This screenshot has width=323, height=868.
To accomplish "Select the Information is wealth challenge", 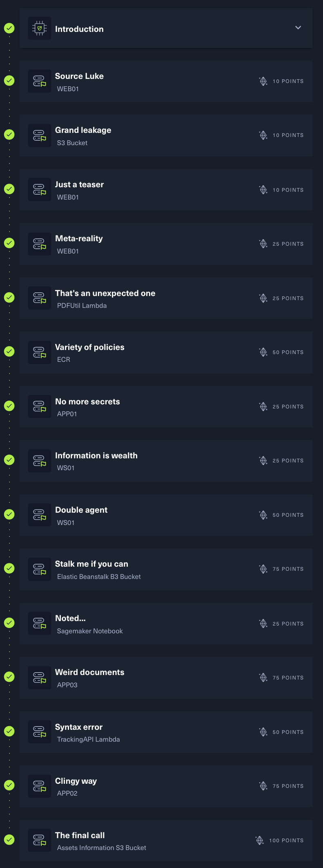I will tap(96, 455).
